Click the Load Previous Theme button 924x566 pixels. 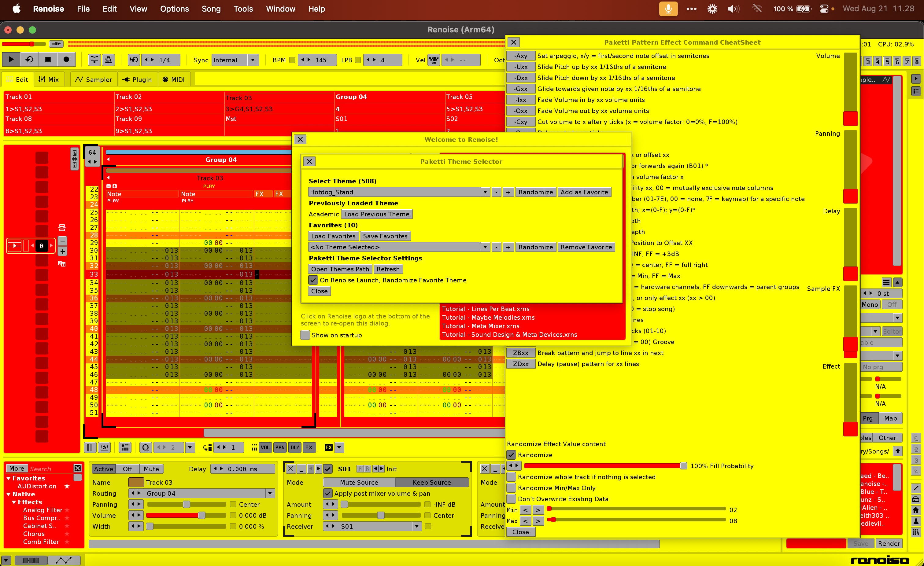coord(376,214)
